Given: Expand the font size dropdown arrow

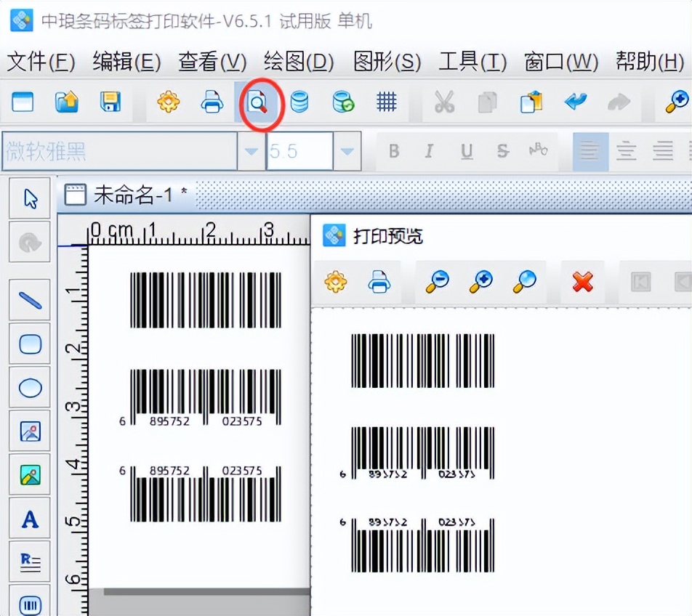Looking at the screenshot, I should 347,151.
